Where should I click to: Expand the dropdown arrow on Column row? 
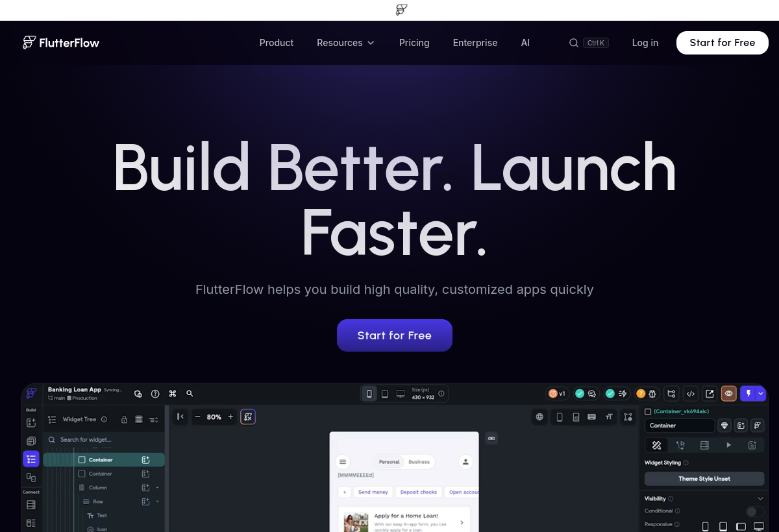click(157, 487)
